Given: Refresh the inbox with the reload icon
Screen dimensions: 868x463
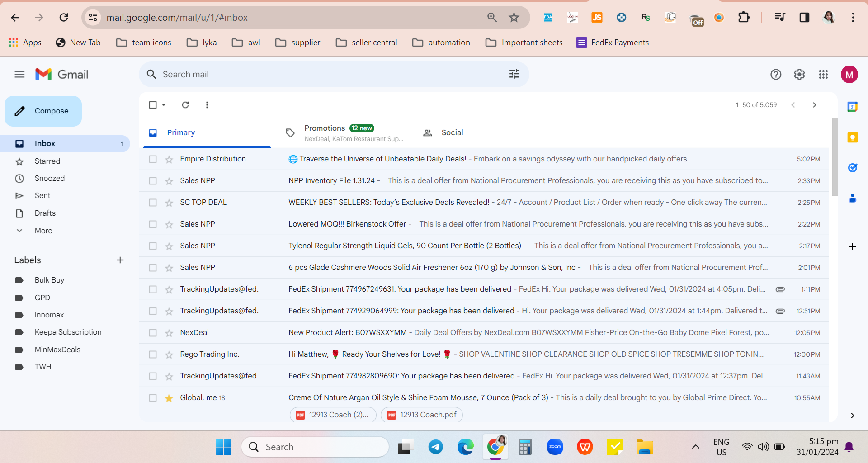Looking at the screenshot, I should [x=185, y=105].
